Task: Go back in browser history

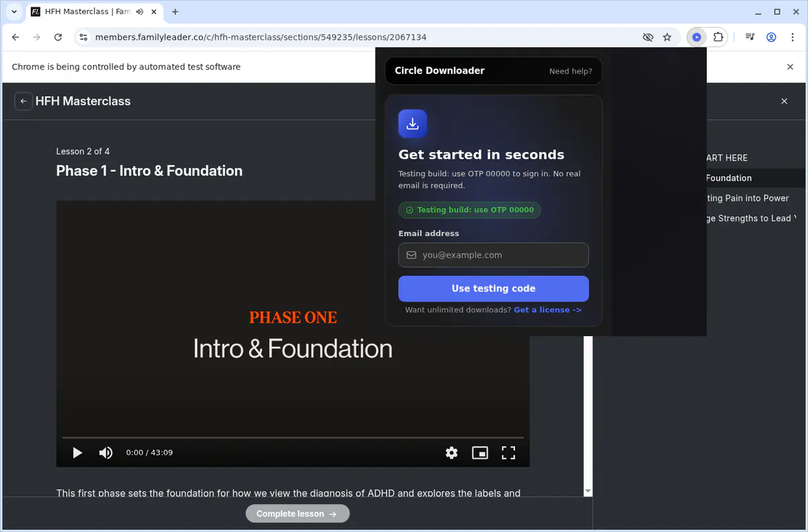Action: 16,38
